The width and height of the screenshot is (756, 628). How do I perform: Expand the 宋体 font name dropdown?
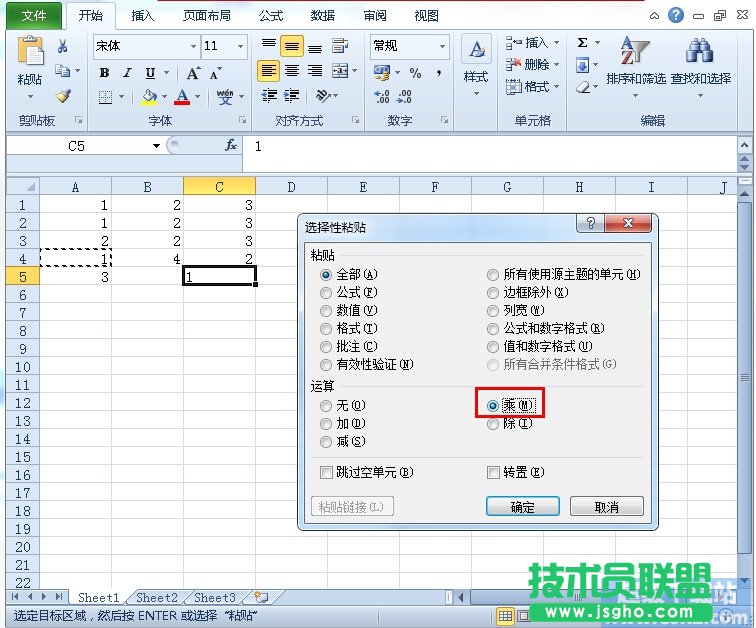click(193, 46)
